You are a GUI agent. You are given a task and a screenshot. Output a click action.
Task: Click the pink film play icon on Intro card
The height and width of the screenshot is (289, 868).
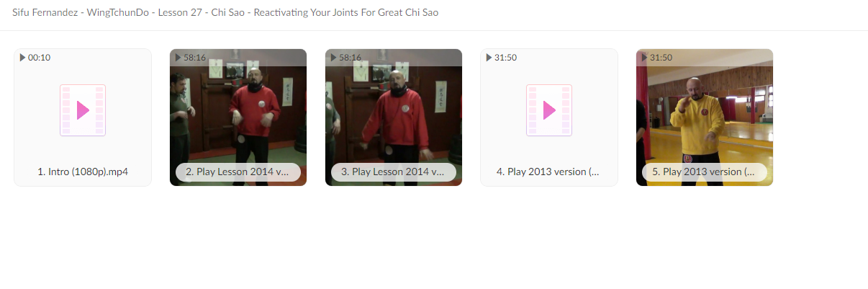click(x=83, y=110)
